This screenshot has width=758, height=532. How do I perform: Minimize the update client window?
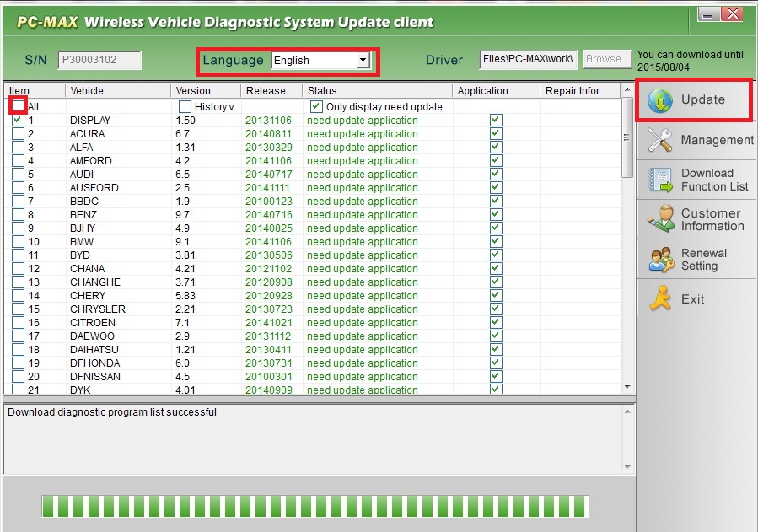[710, 14]
